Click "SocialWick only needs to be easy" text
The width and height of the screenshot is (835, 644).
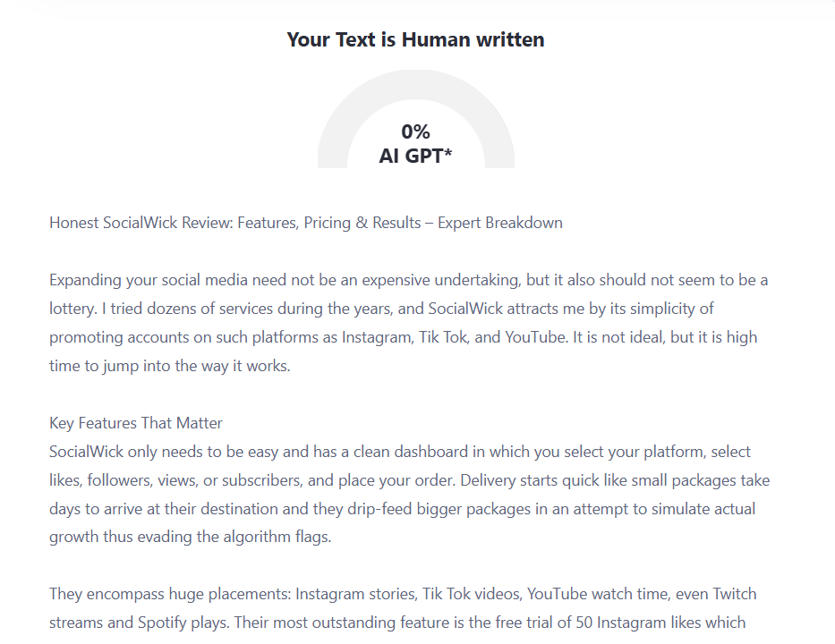tap(157, 452)
